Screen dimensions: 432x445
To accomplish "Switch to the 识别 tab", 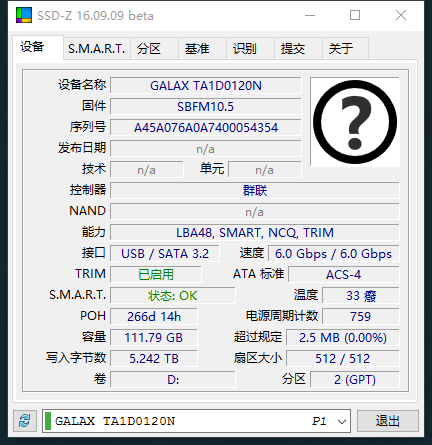I will click(x=250, y=49).
